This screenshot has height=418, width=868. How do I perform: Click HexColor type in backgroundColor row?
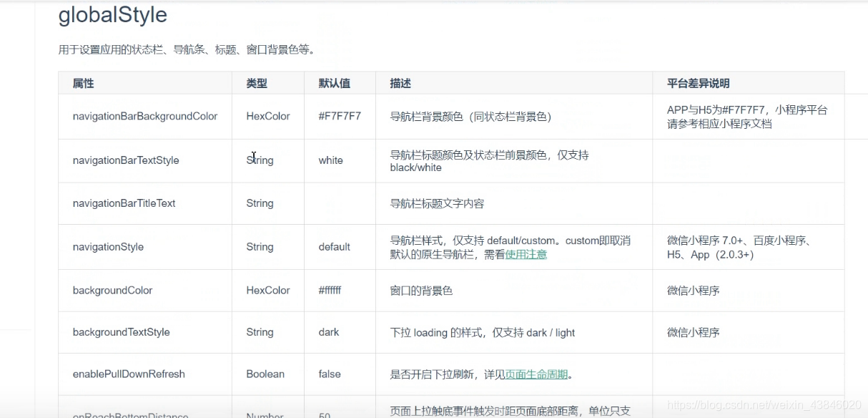(x=268, y=291)
